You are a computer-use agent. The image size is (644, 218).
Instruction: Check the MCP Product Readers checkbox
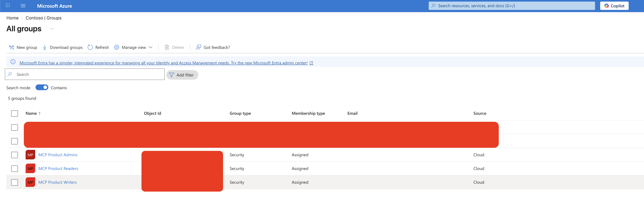15,169
